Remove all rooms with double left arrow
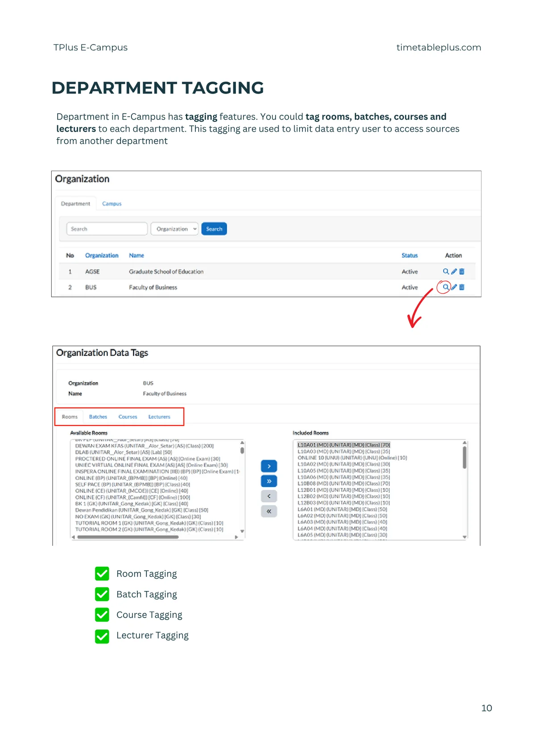 point(269,511)
